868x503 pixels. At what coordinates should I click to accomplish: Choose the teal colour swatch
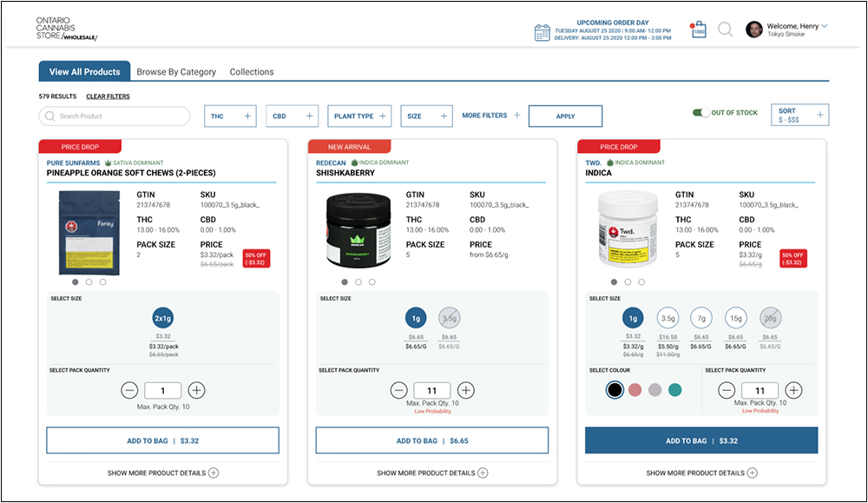tap(674, 390)
